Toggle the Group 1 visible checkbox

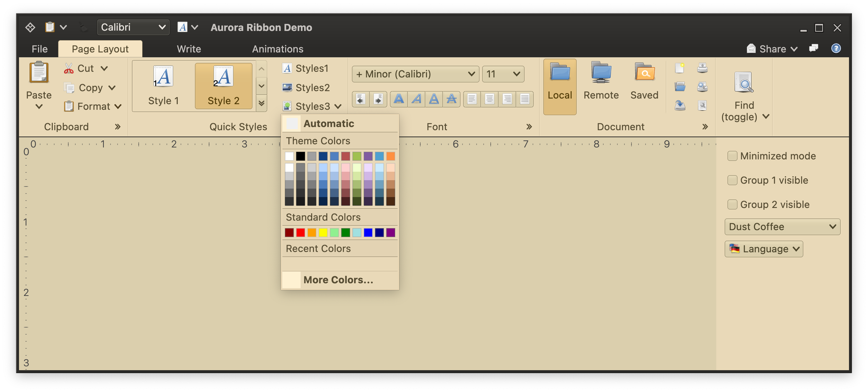coord(732,180)
